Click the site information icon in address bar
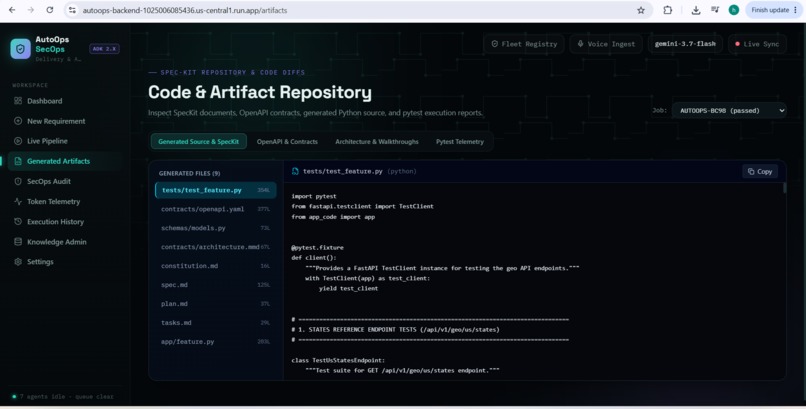 (72, 10)
